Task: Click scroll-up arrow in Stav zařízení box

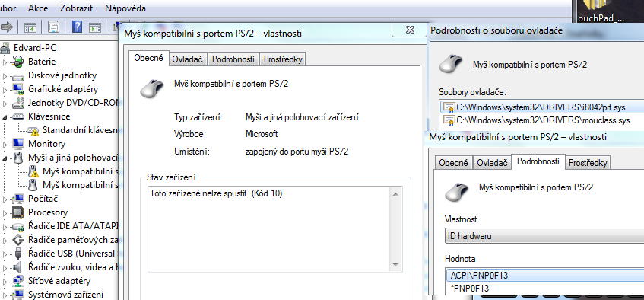Action: tap(395, 194)
